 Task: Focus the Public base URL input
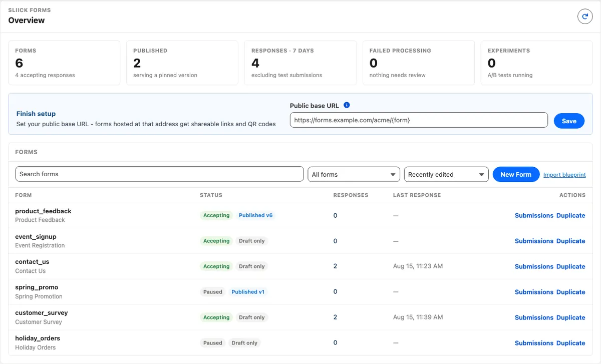(419, 120)
